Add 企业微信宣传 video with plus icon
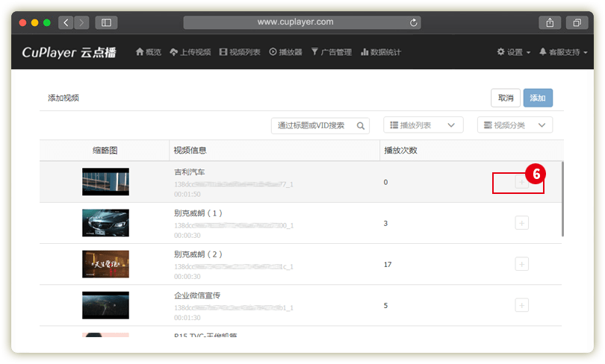Image resolution: width=605 pixels, height=364 pixels. point(521,304)
